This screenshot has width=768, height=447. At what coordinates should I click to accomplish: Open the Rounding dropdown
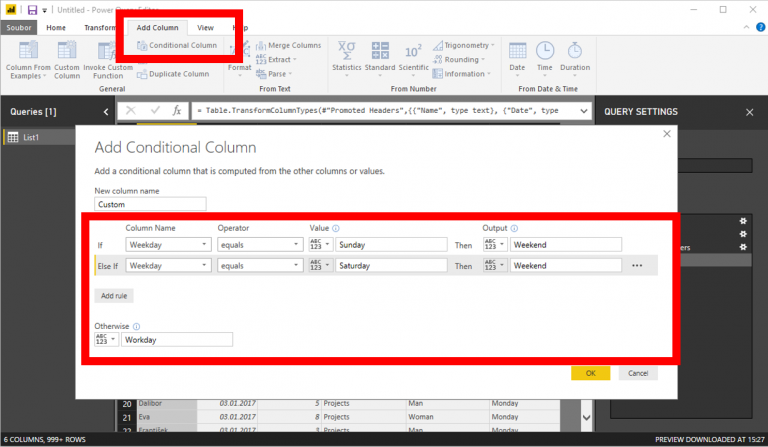tap(459, 59)
